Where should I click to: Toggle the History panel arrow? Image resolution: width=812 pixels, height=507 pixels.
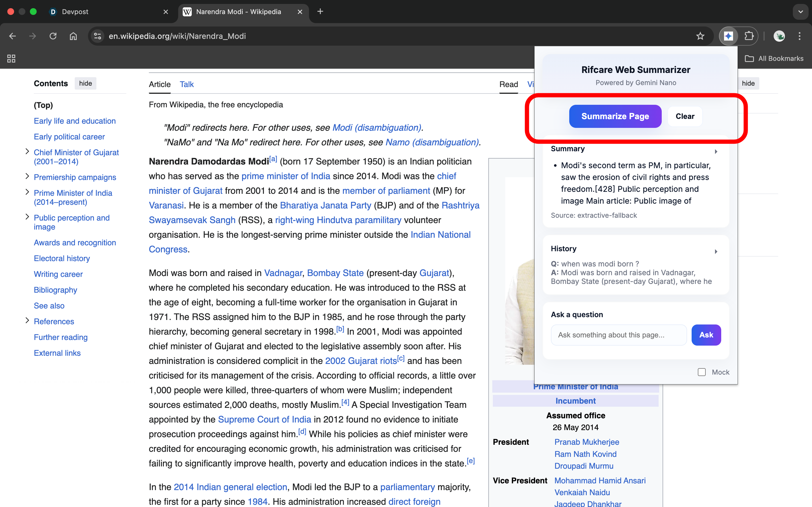(716, 252)
